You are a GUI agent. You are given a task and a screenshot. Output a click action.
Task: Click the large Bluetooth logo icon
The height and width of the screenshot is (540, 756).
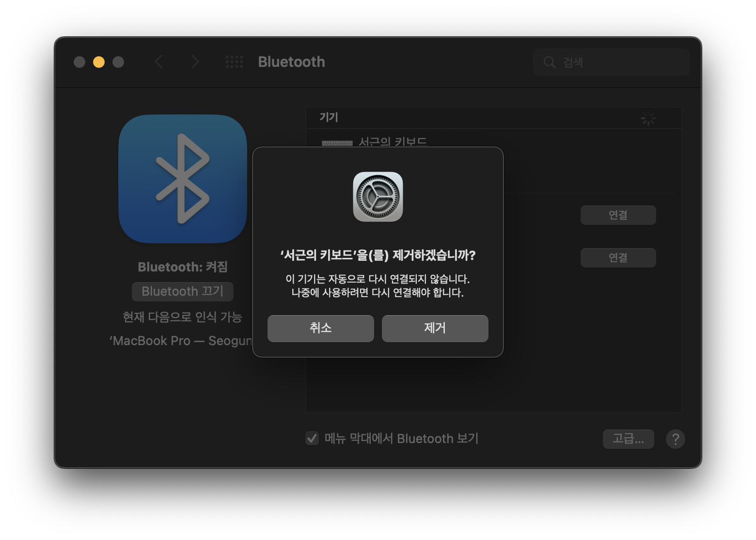183,179
